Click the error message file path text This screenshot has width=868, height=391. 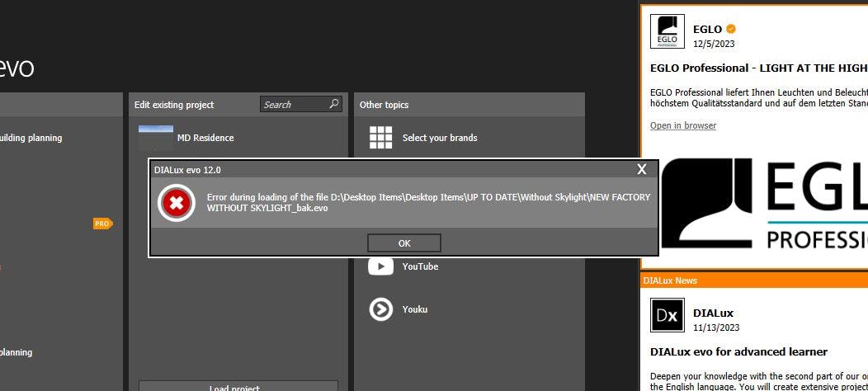[429, 203]
